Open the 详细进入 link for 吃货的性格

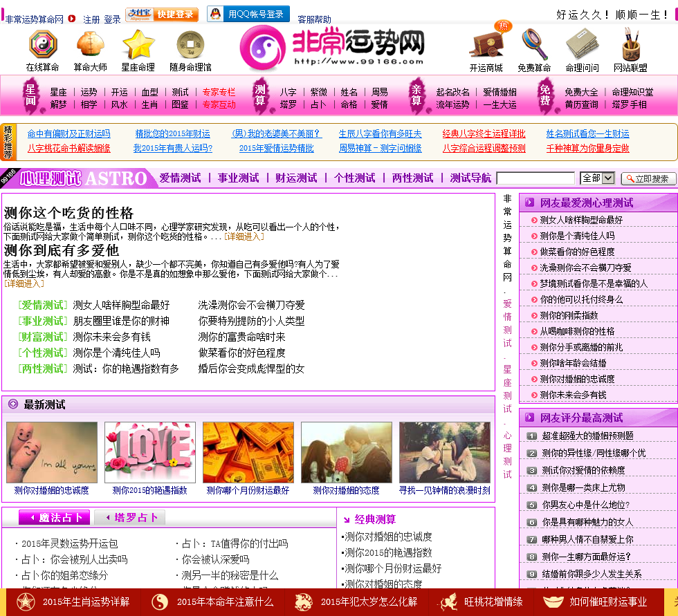[244, 236]
